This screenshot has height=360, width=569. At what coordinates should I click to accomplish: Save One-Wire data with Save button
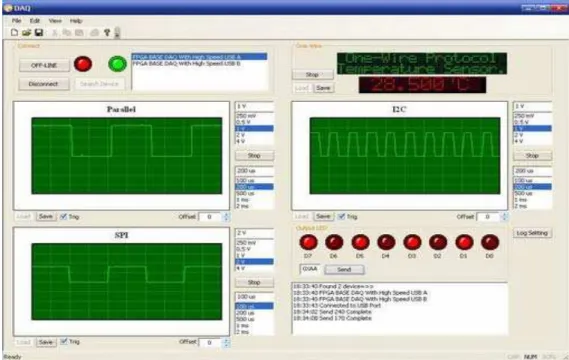[323, 88]
